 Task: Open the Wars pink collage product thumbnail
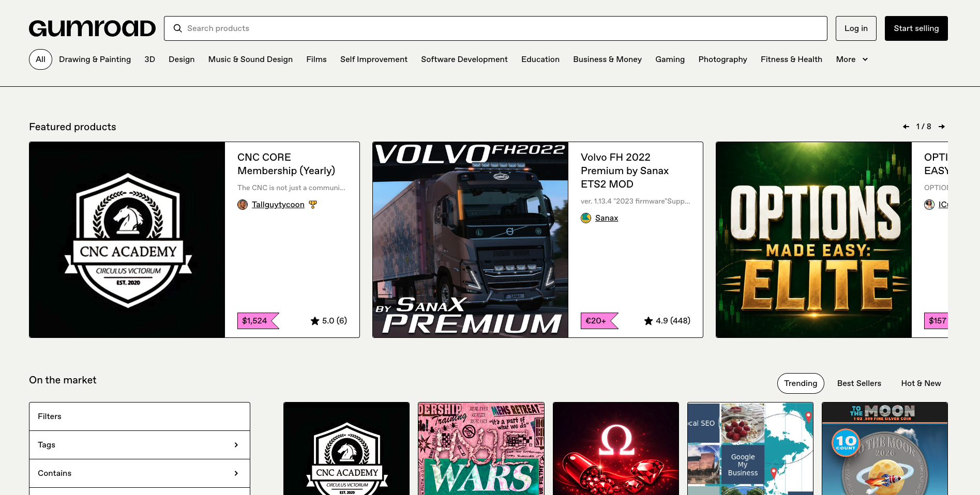tap(481, 448)
